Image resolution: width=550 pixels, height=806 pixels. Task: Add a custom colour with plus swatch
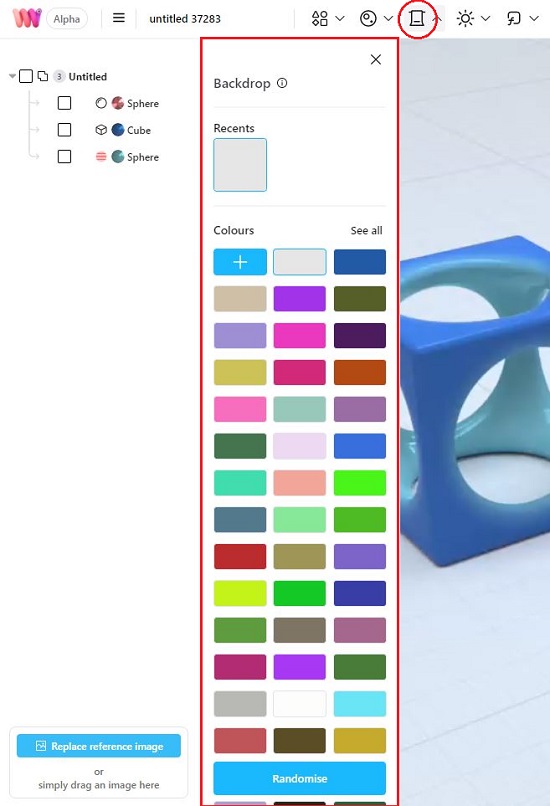tap(240, 262)
